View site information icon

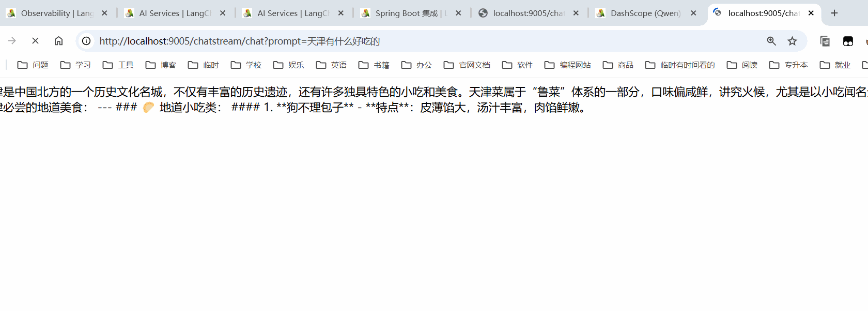(x=86, y=41)
